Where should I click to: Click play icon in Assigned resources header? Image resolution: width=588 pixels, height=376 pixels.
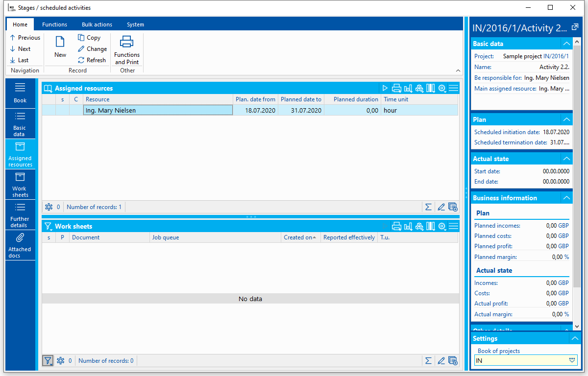point(385,88)
